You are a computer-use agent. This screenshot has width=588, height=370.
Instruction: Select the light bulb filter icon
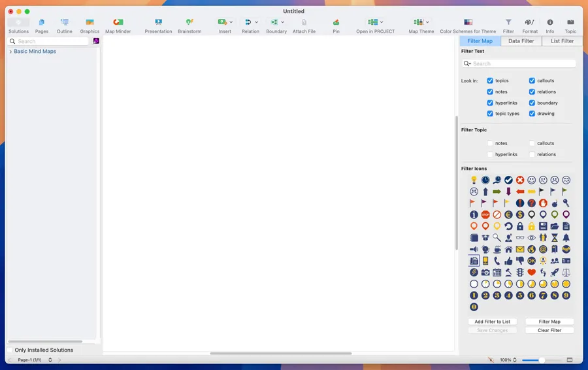474,180
